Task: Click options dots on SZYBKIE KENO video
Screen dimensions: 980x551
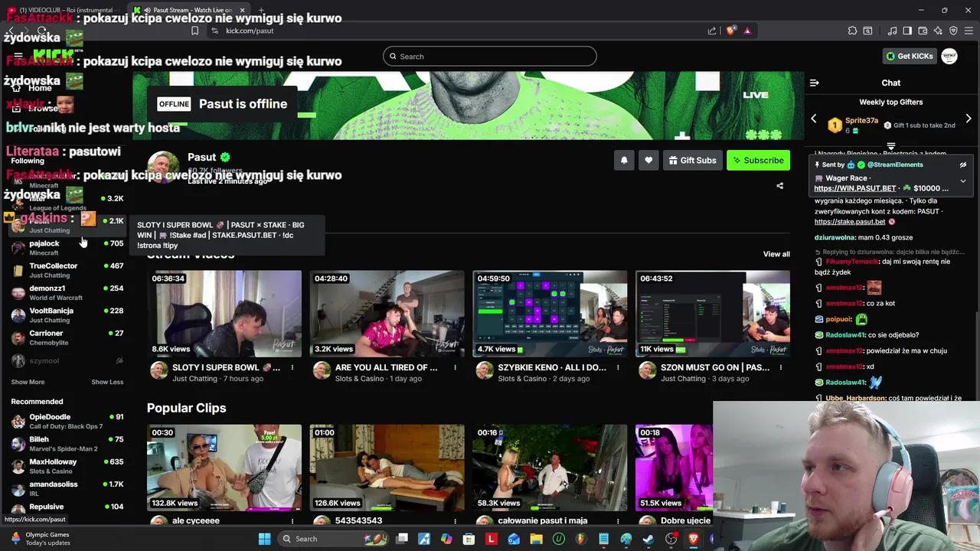Action: (618, 367)
